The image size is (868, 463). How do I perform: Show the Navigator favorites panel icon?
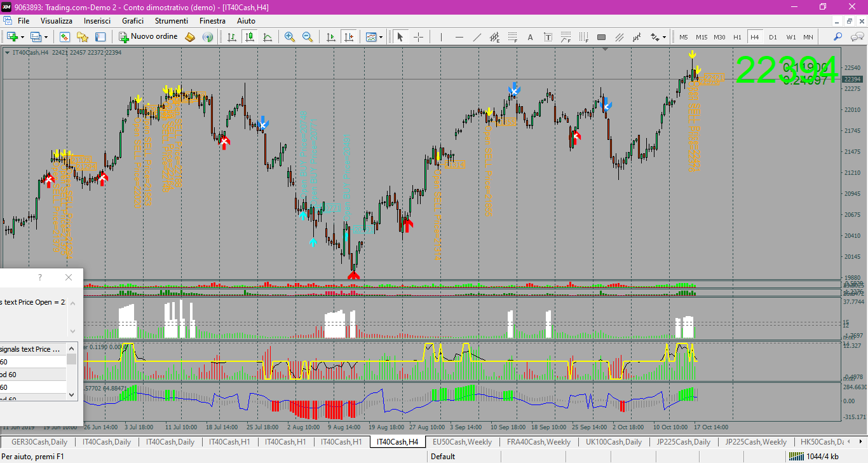click(82, 37)
